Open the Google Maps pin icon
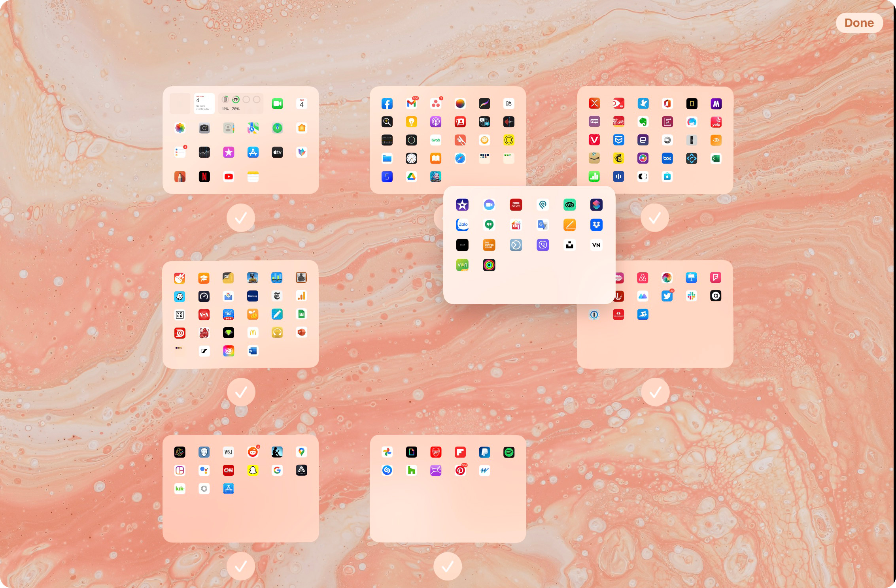This screenshot has width=896, height=588. (302, 452)
